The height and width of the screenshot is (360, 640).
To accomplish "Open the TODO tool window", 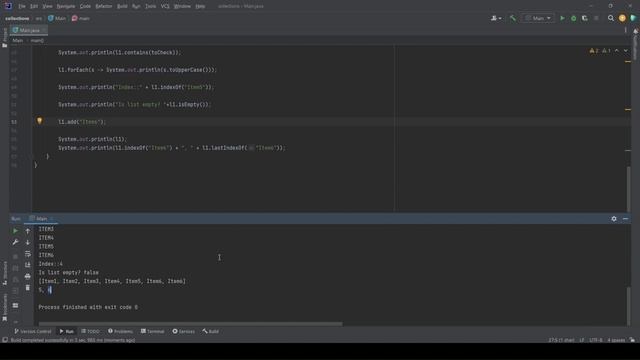I will (x=90, y=331).
